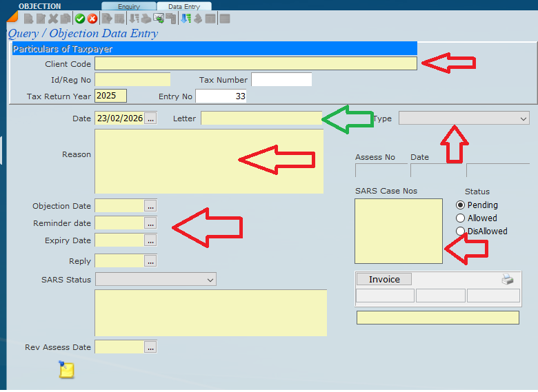Select the Allowed status option
The image size is (538, 392).
(x=461, y=218)
